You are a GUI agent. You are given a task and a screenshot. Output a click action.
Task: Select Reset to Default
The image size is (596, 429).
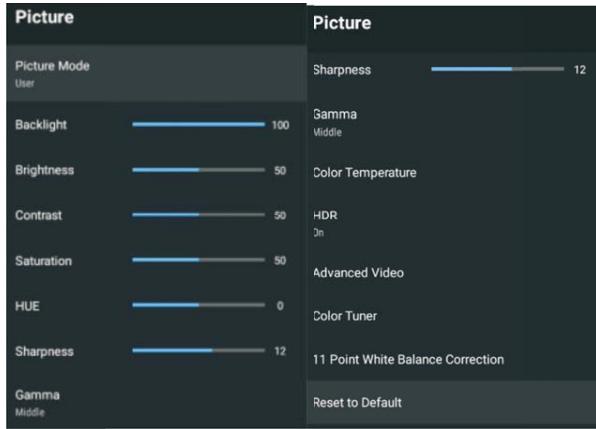click(451, 402)
